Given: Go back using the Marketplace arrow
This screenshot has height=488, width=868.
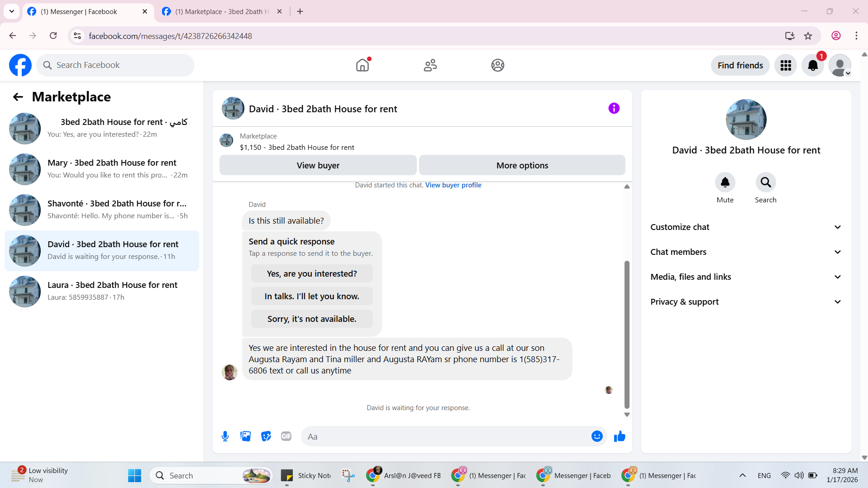Looking at the screenshot, I should 18,97.
